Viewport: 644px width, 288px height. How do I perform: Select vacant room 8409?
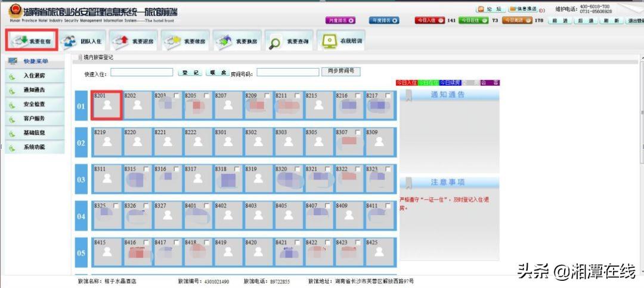pyautogui.click(x=349, y=215)
